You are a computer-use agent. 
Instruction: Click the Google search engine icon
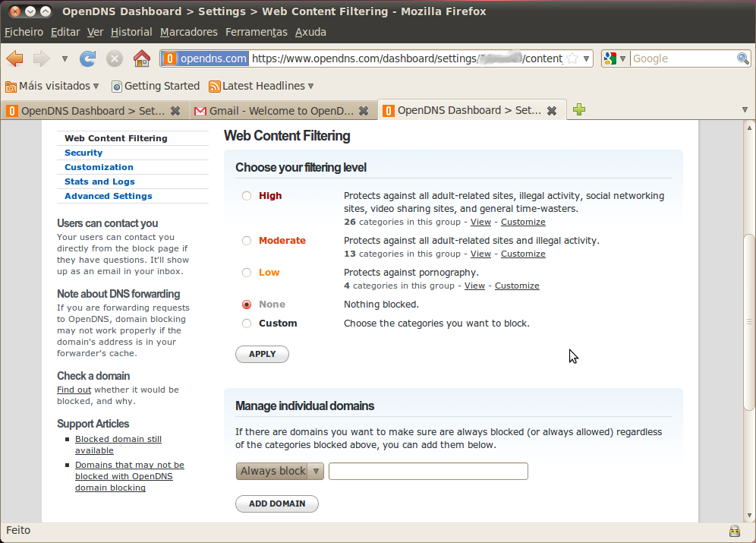point(610,58)
